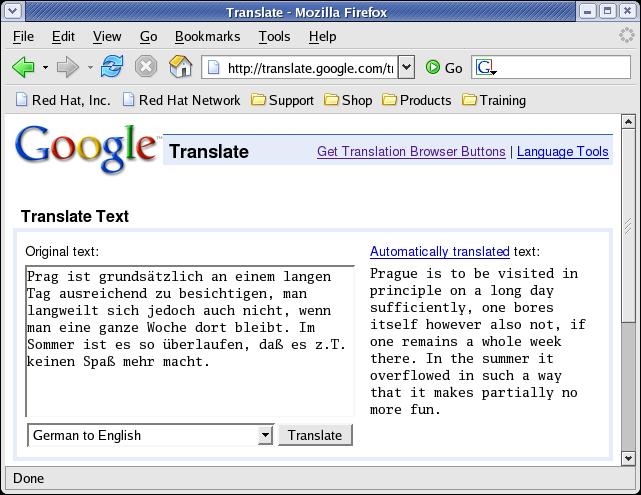Maximize the Firefox window
The height and width of the screenshot is (495, 641).
coord(607,11)
